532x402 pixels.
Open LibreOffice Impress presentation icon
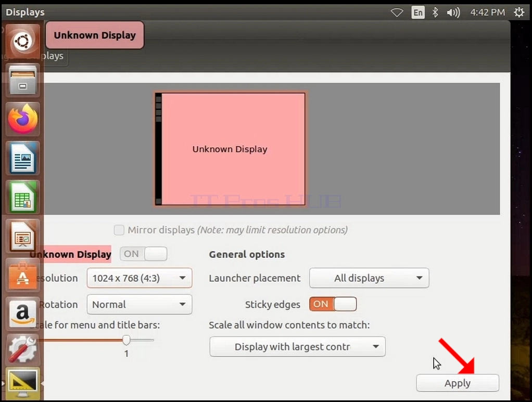coord(23,236)
